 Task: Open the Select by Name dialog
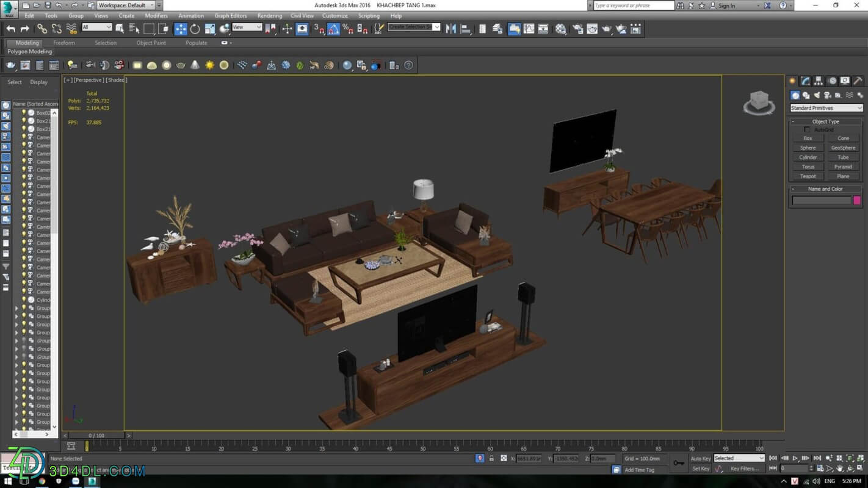(134, 29)
